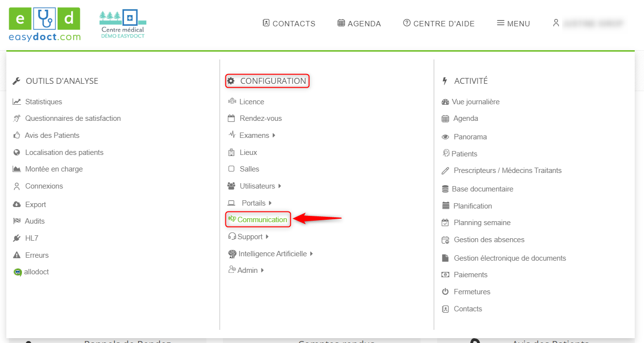Click the user account name in header
Viewport: 644px width, 343px height.
pos(593,23)
